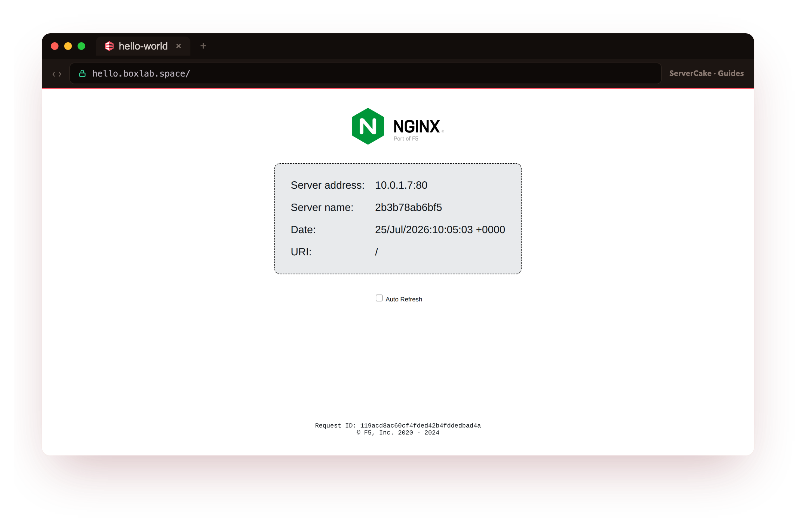
Task: Click the F5, Inc. copyright text
Action: click(398, 433)
